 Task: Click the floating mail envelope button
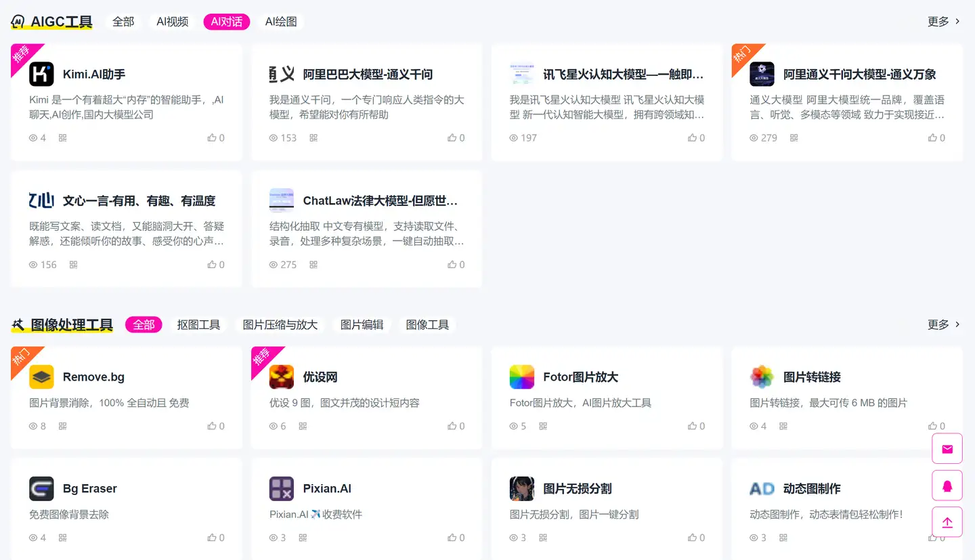[947, 449]
